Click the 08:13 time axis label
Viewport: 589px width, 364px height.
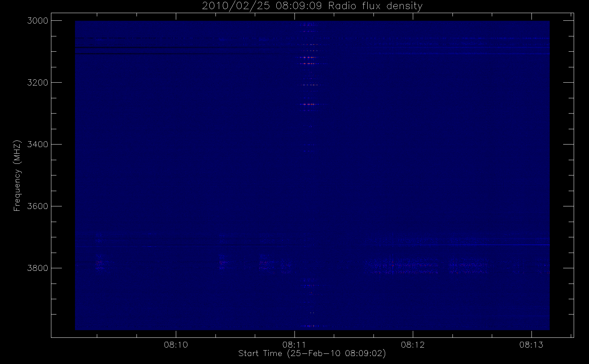click(531, 345)
